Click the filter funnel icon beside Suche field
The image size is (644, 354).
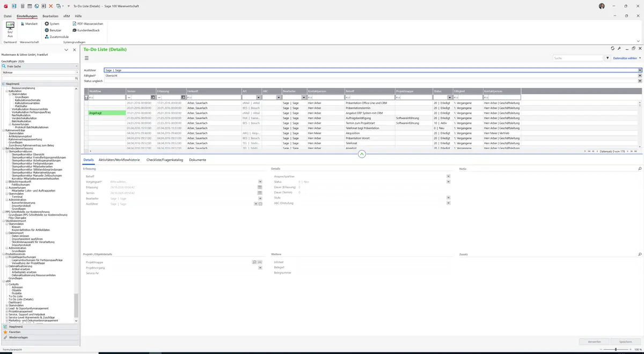(608, 58)
